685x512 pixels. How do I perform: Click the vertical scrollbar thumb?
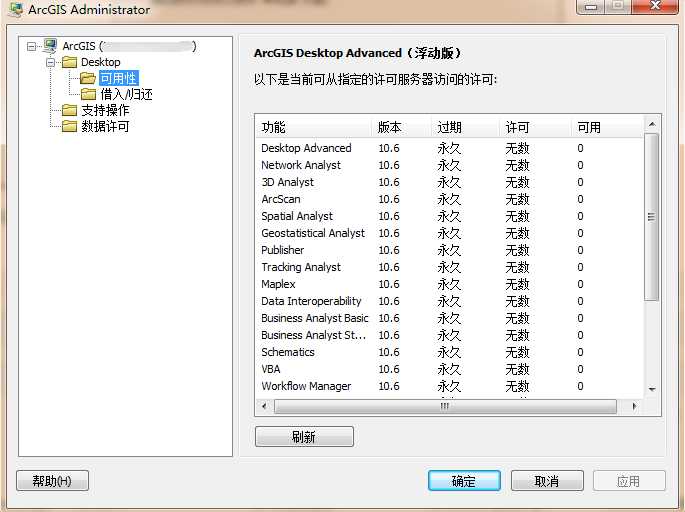coord(652,217)
